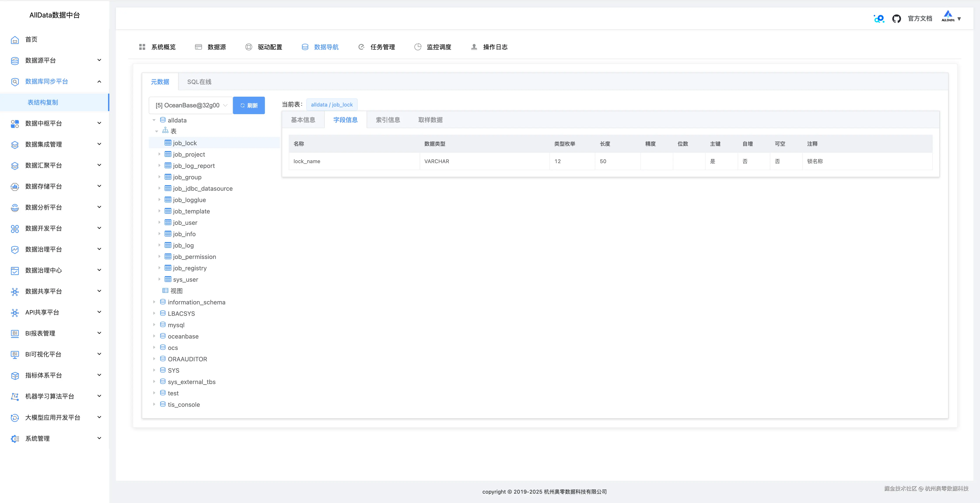The width and height of the screenshot is (980, 503).
Task: Open the 索引信息 tab
Action: click(x=388, y=120)
